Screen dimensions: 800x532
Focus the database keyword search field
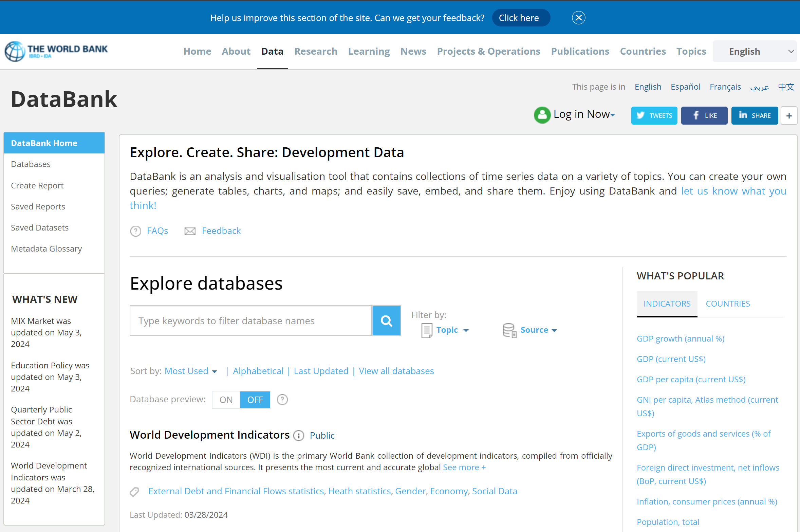click(x=251, y=320)
